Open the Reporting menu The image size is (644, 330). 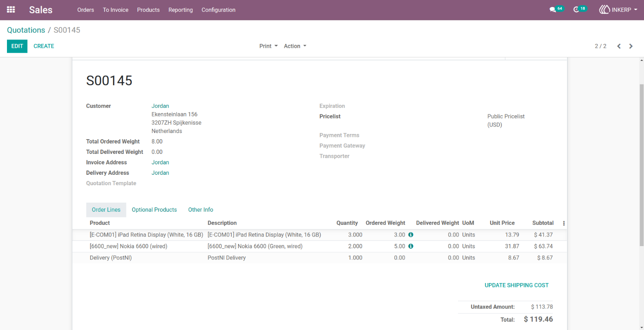(x=180, y=10)
